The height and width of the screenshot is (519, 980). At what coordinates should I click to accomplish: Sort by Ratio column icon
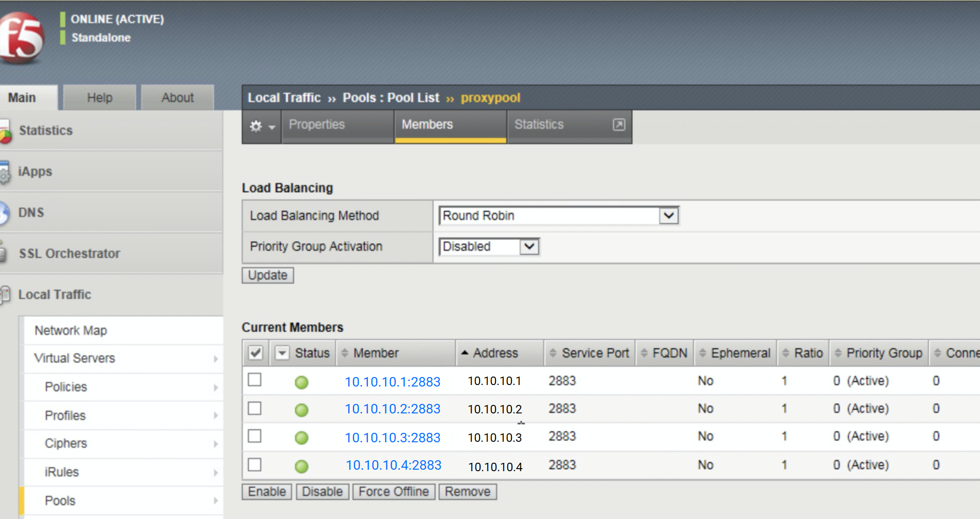point(786,353)
